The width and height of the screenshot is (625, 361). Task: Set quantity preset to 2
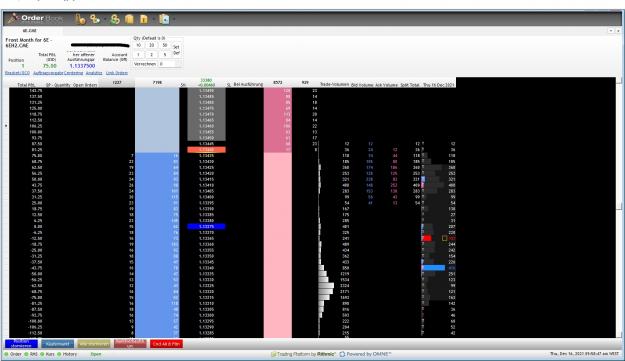[151, 55]
